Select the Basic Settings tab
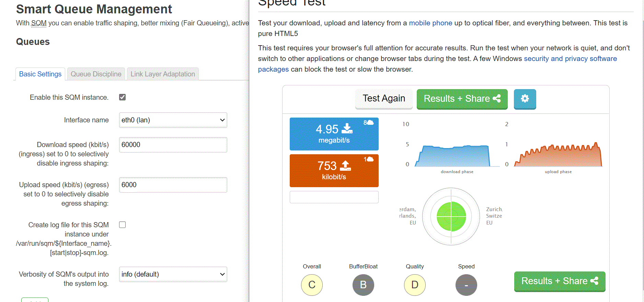The height and width of the screenshot is (302, 644). tap(40, 74)
